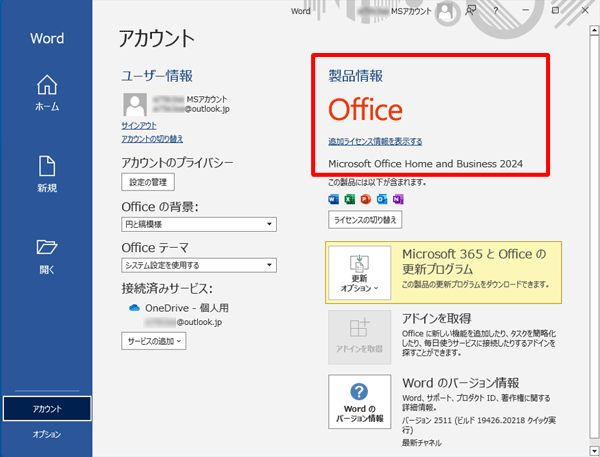Open the New (新規) document page
600x457 pixels.
coord(47,174)
